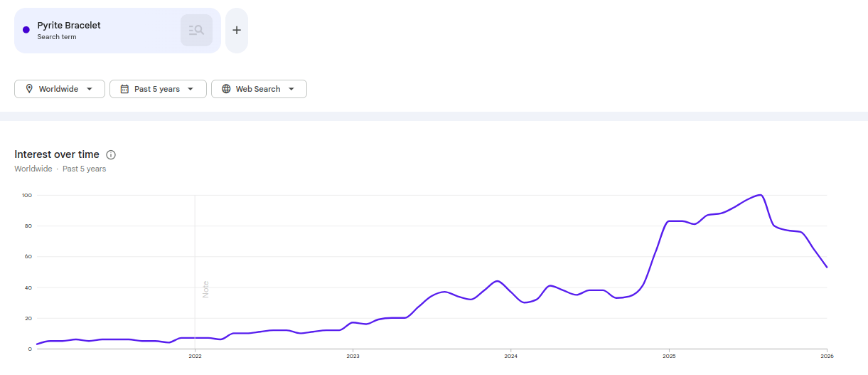Viewport: 868px width, 375px height.
Task: Click the search icon in Pyrite Bracelet chip
Action: (196, 31)
